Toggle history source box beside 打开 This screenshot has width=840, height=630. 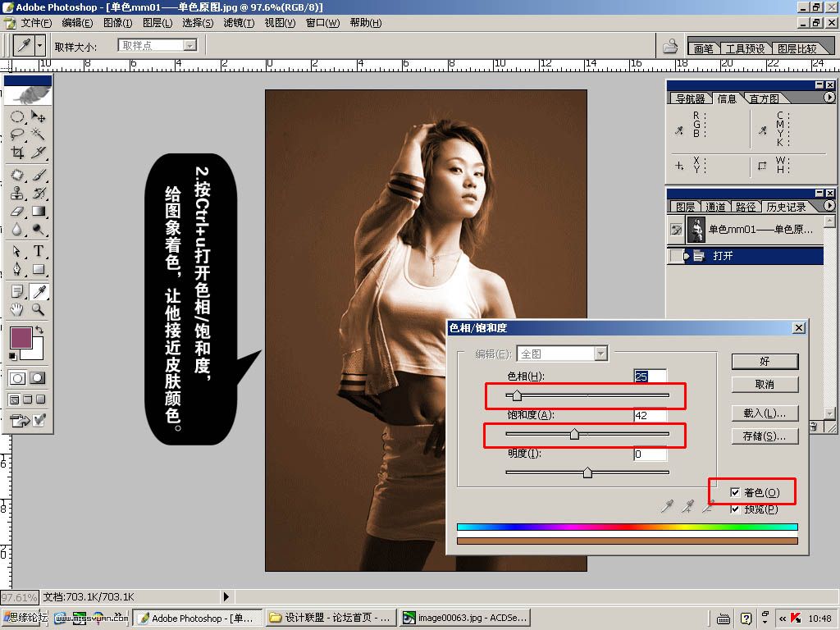[676, 256]
